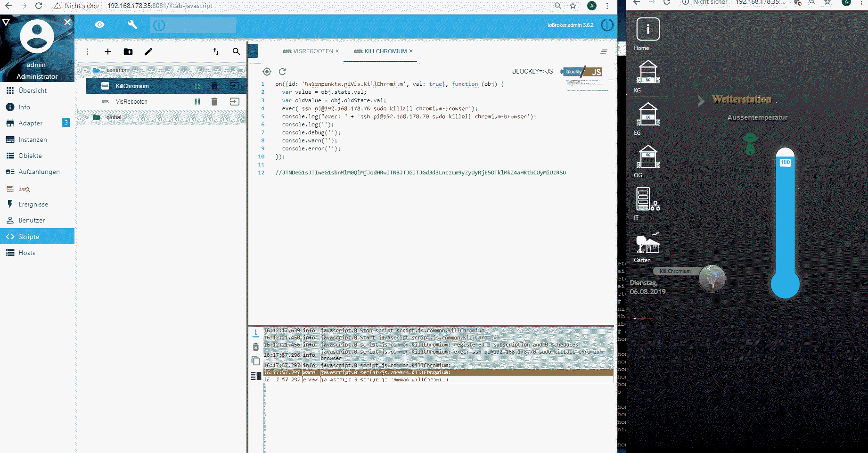Close the admin sidebar drawer
868x453 pixels.
tap(67, 22)
